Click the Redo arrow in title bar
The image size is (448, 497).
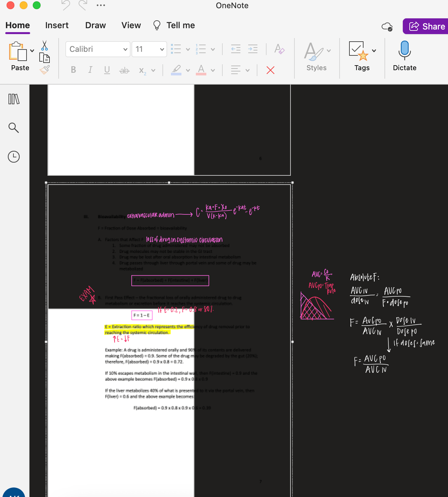(83, 5)
